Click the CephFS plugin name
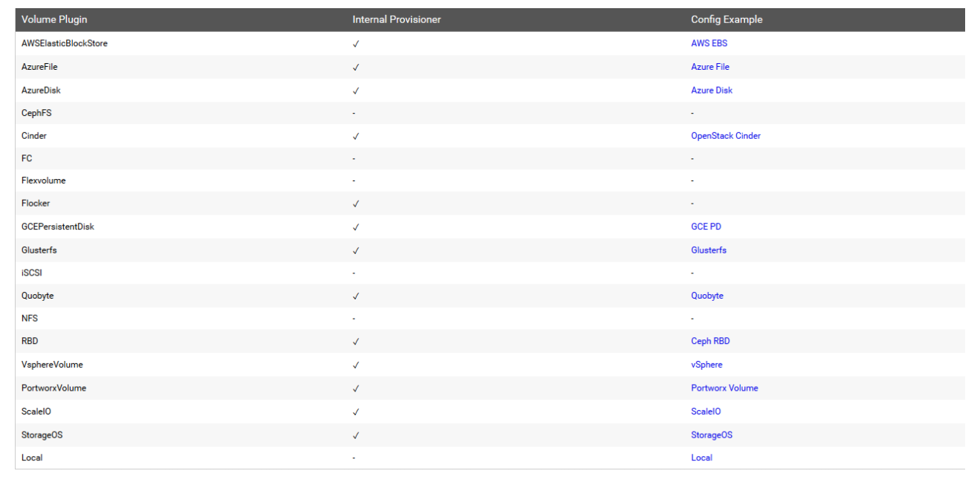 [36, 113]
